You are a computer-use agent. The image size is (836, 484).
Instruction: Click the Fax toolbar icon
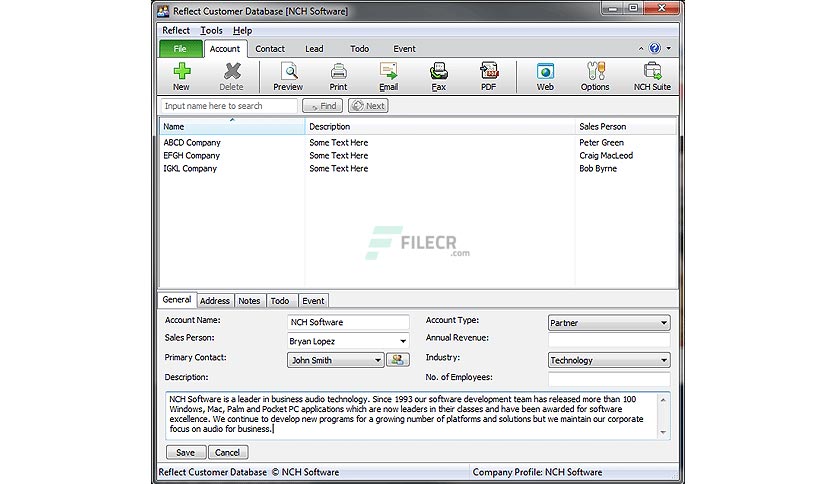click(438, 76)
